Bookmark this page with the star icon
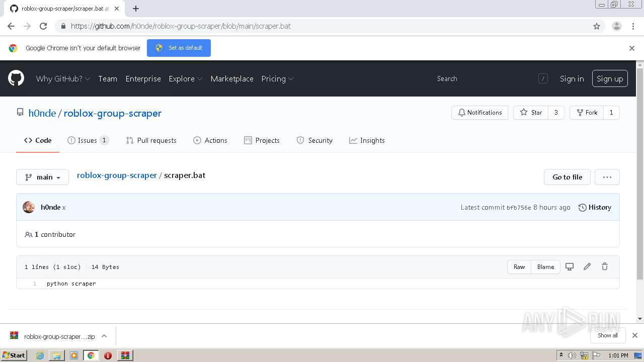Screen dimensions: 644x362 click(597, 26)
